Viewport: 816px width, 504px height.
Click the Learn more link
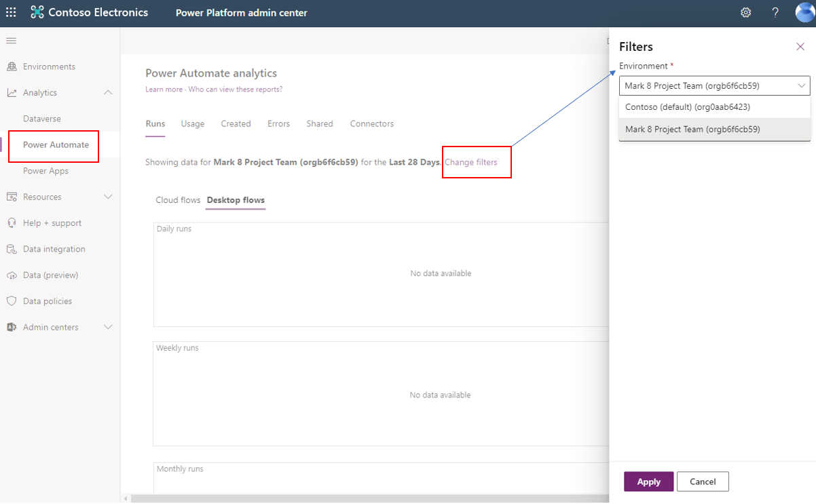click(x=164, y=90)
